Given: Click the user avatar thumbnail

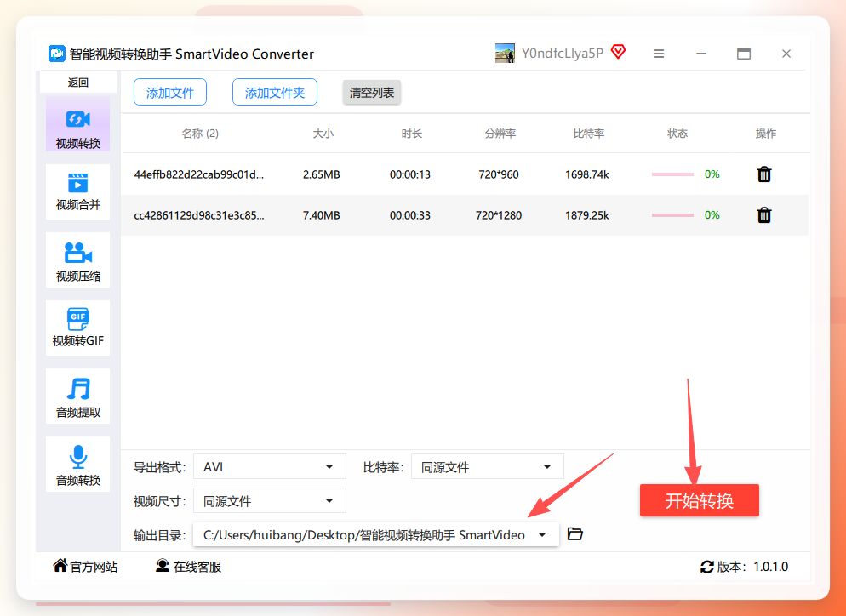Looking at the screenshot, I should coord(505,54).
